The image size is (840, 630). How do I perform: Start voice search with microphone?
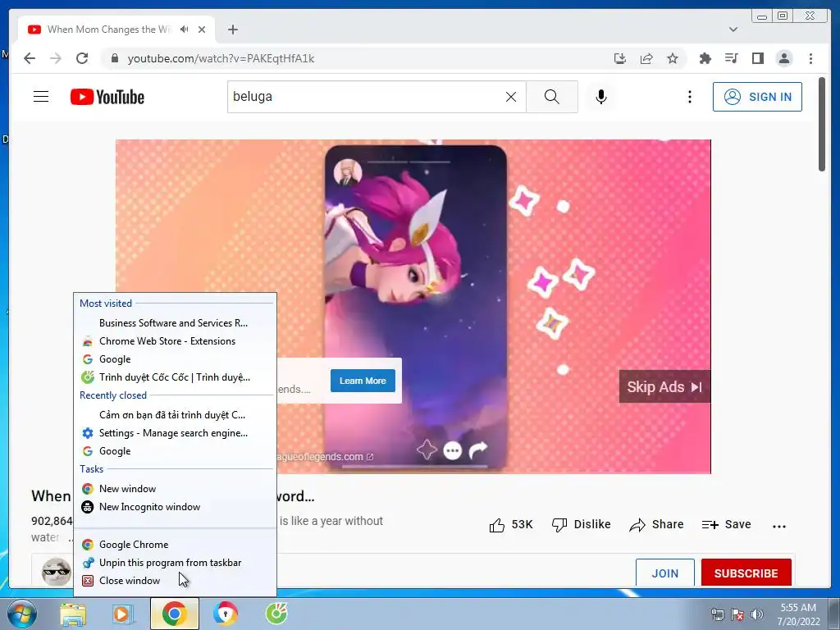coord(601,97)
